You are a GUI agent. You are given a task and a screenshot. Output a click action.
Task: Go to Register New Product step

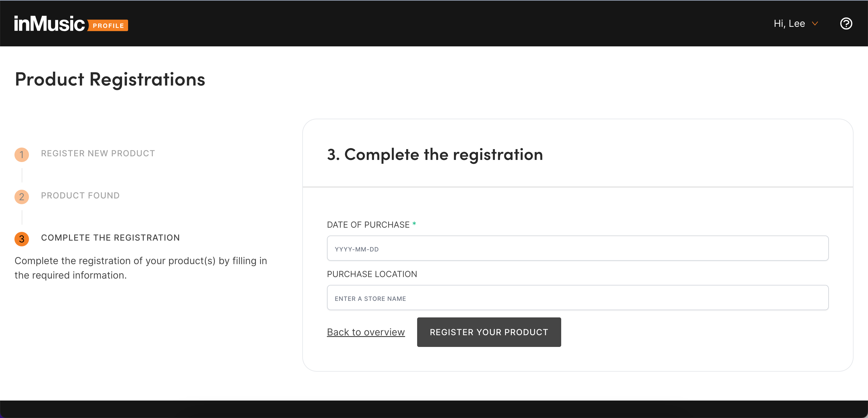click(98, 153)
